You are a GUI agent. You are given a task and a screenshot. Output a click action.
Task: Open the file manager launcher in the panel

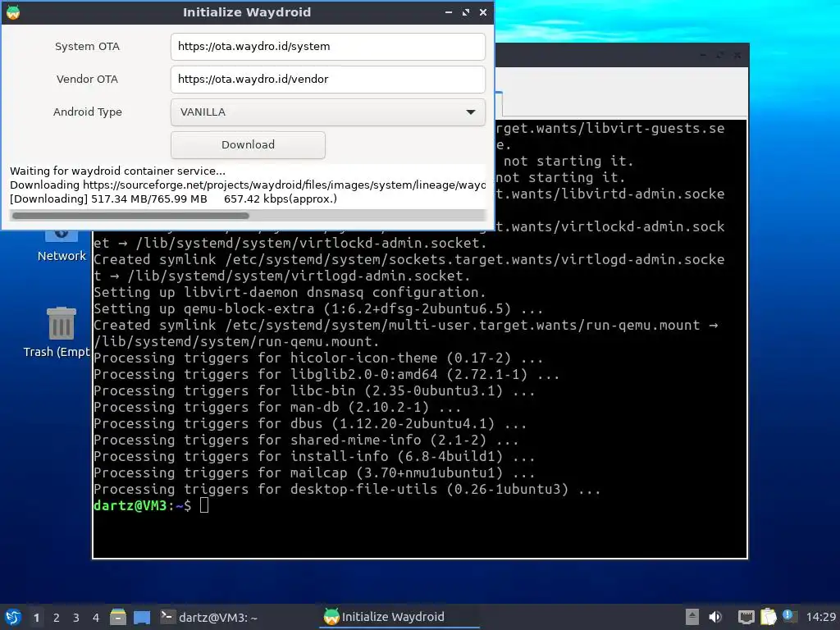118,617
